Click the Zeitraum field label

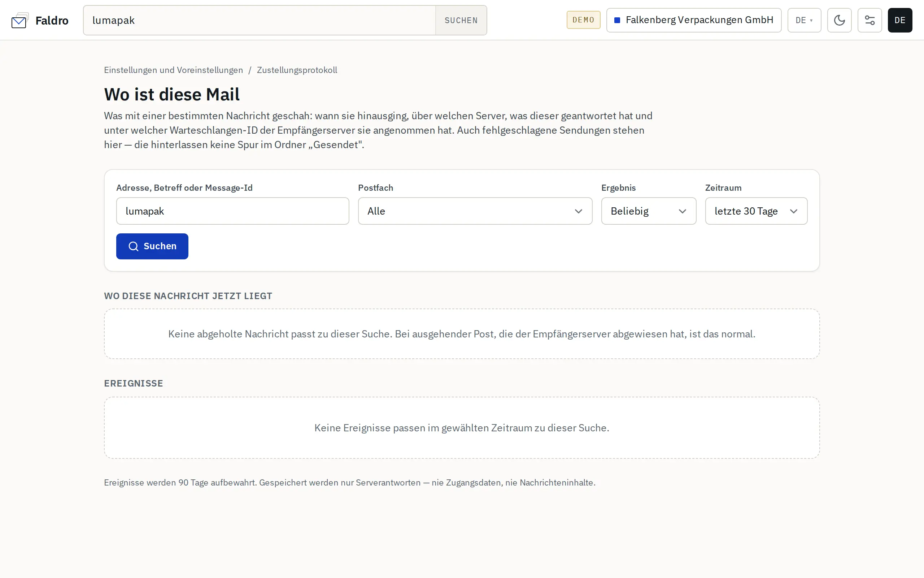point(723,188)
